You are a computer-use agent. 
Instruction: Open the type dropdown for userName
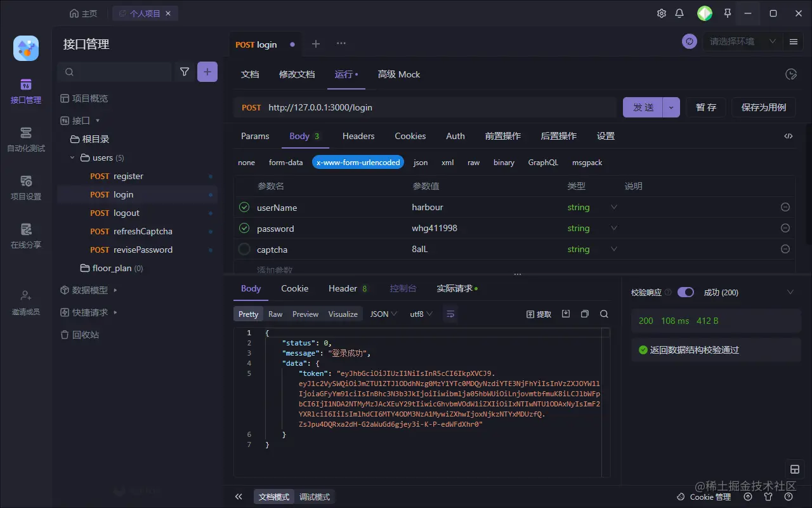click(x=614, y=207)
